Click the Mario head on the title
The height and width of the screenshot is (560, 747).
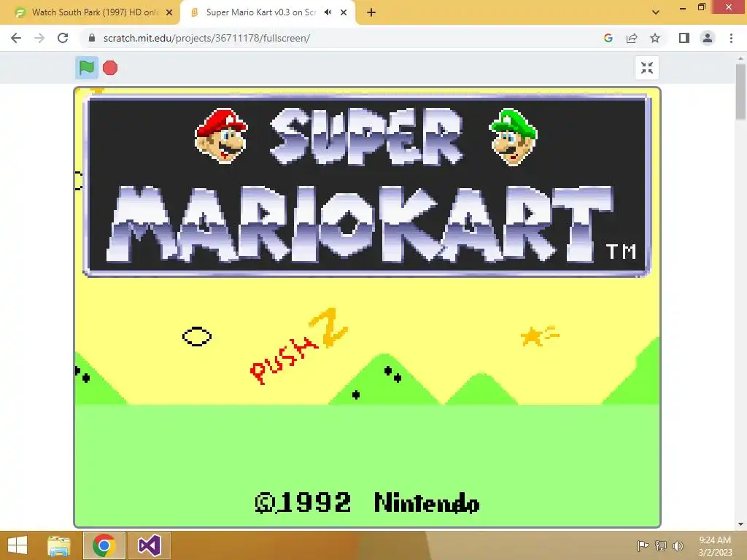click(221, 136)
